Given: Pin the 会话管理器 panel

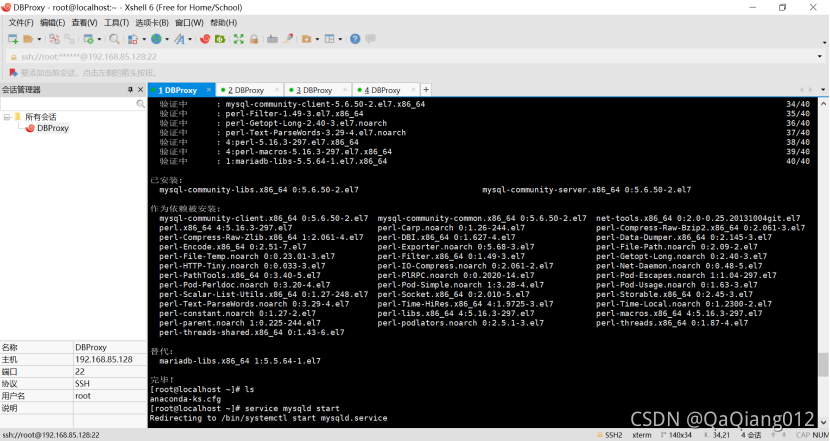Looking at the screenshot, I should point(130,90).
